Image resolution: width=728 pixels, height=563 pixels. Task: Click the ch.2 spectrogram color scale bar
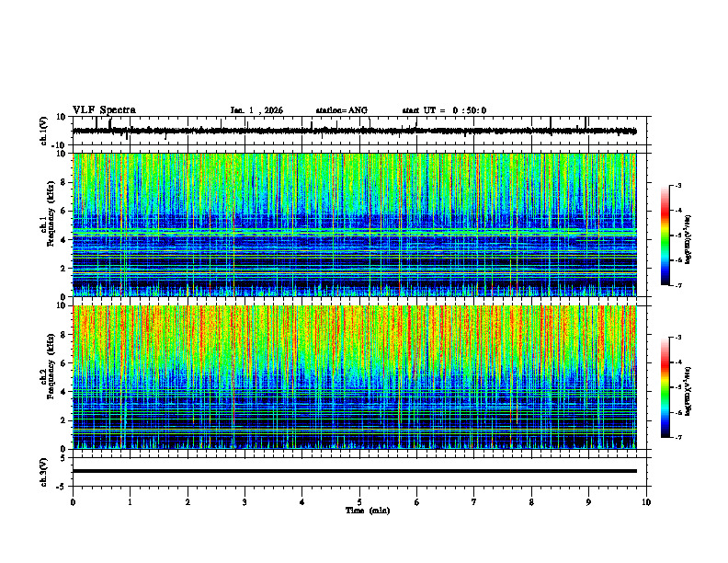click(x=665, y=387)
